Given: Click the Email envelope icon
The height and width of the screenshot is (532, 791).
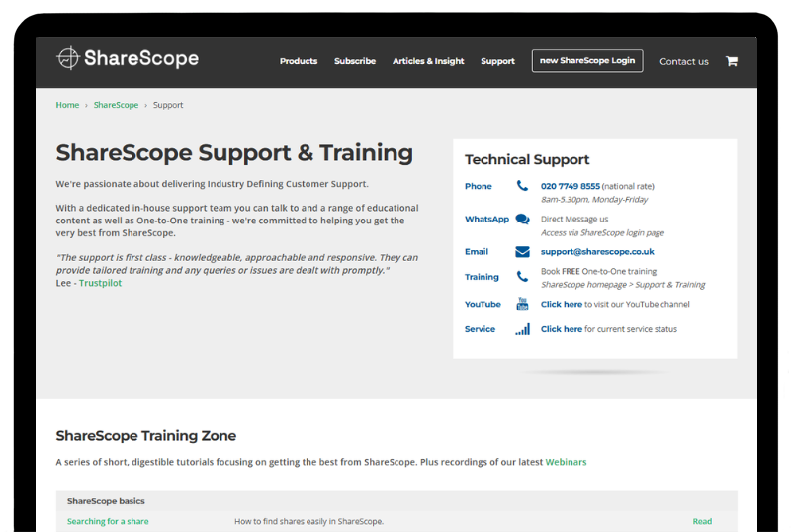Looking at the screenshot, I should (522, 252).
